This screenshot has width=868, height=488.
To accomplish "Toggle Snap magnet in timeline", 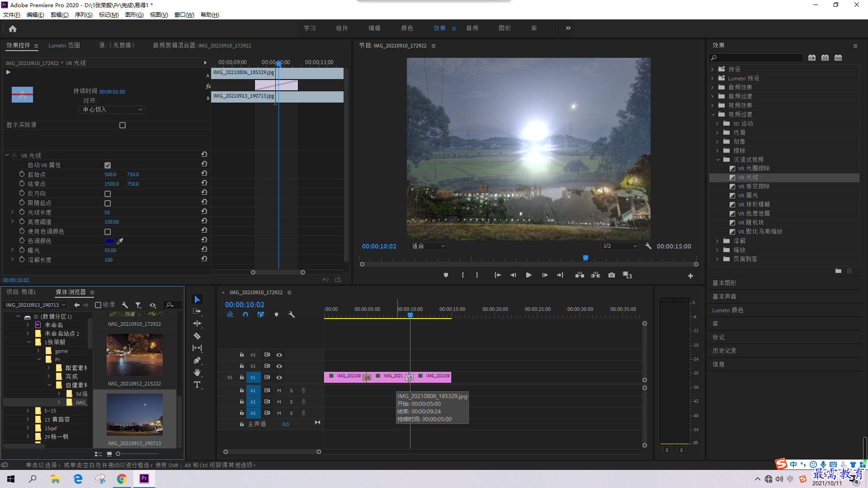I will point(245,314).
